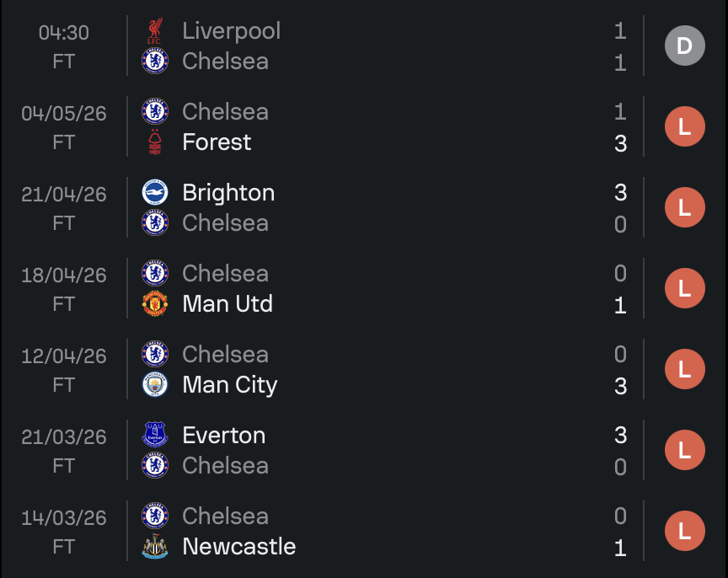The width and height of the screenshot is (728, 578).
Task: Click Chelsea crest in the Liverpool match
Action: coord(155,61)
